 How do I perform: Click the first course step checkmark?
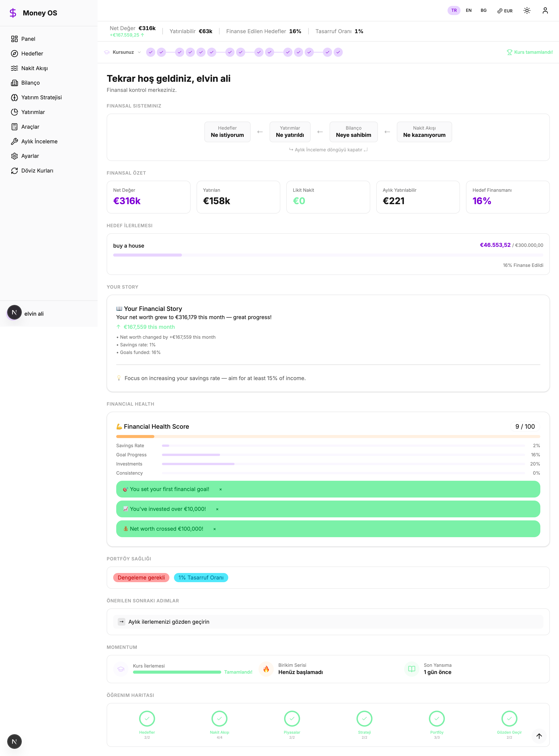(x=151, y=52)
